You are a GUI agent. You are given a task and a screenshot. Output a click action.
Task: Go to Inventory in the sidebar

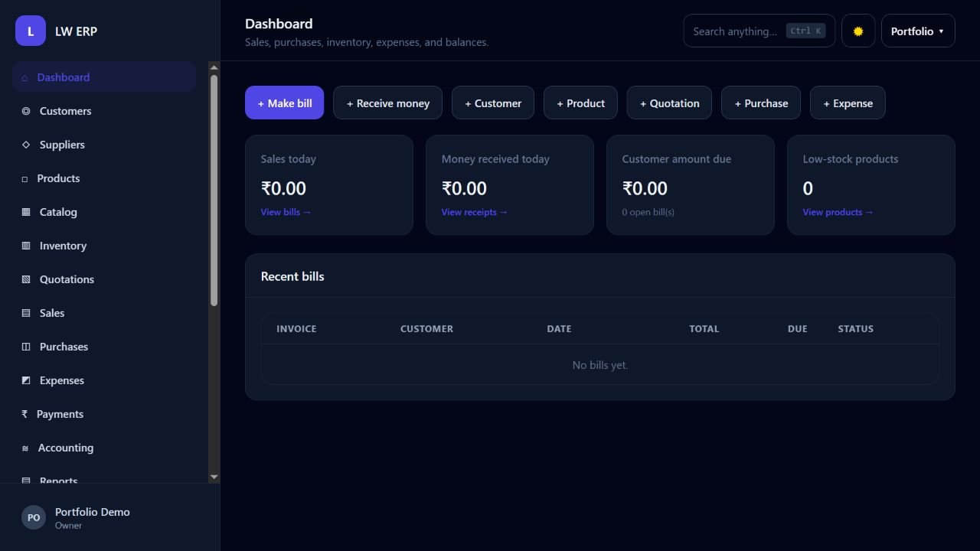tap(104, 246)
